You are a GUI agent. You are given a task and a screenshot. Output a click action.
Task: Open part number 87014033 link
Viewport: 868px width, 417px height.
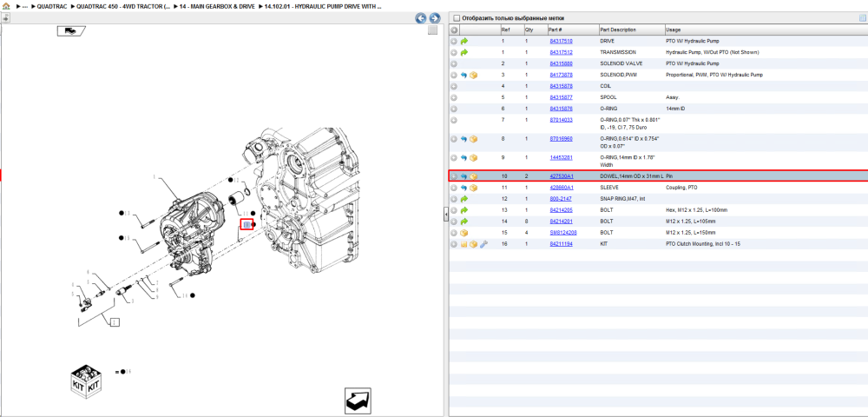(561, 120)
